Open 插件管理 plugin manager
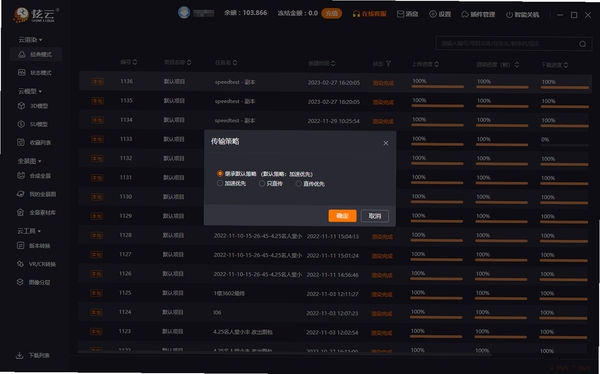The height and width of the screenshot is (374, 600). pyautogui.click(x=478, y=15)
